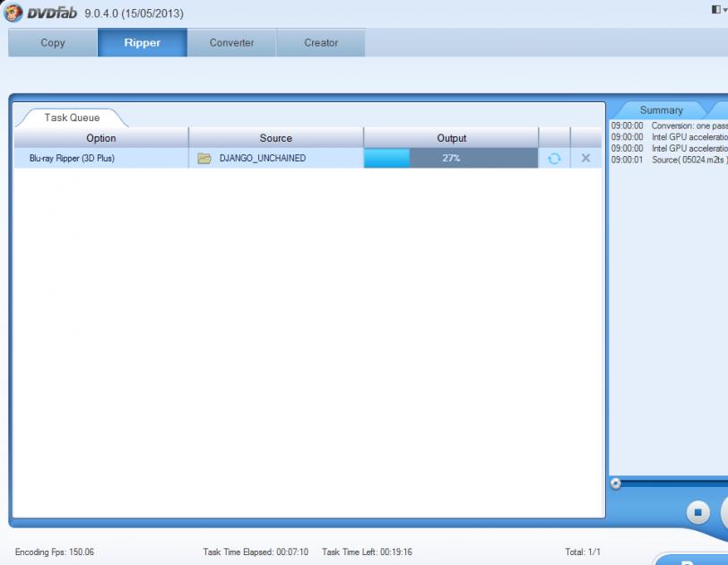Click the Output column header
This screenshot has height=565, width=728.
tap(451, 138)
